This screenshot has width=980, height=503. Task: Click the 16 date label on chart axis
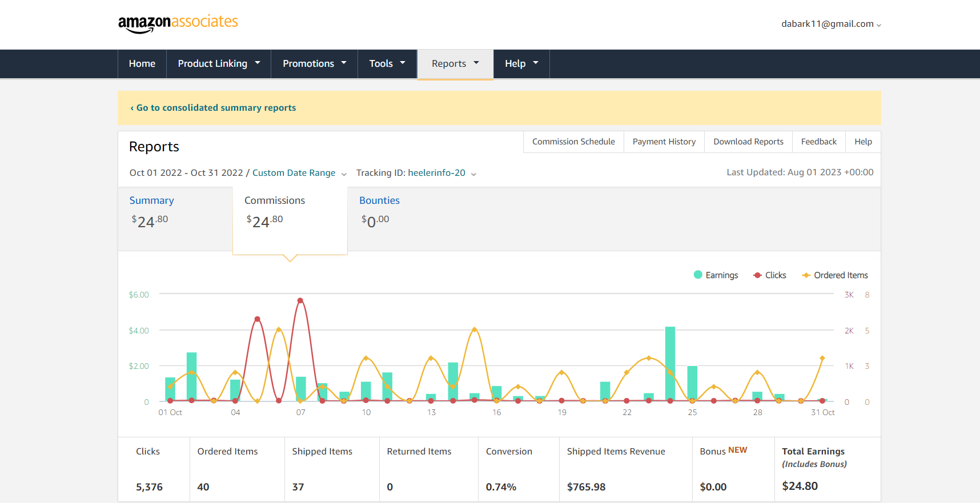[497, 412]
